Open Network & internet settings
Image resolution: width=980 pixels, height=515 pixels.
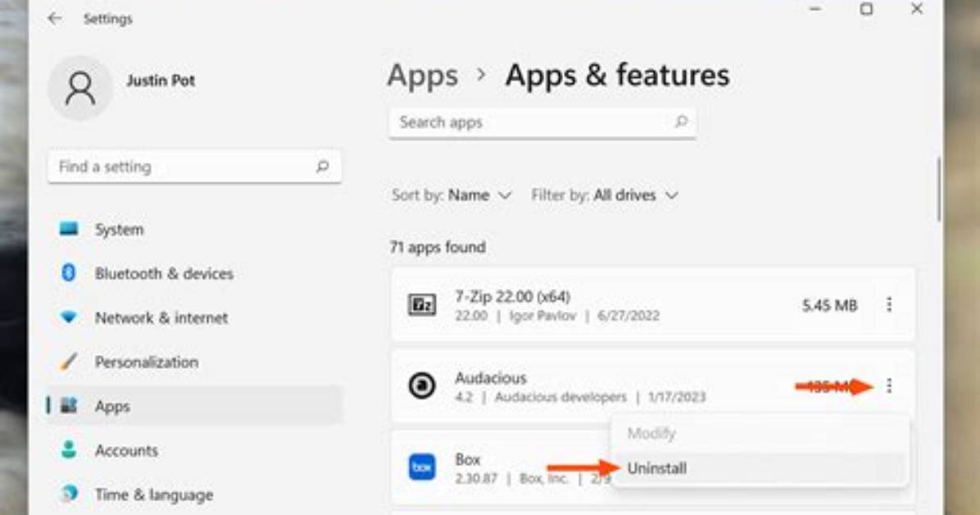195,318
